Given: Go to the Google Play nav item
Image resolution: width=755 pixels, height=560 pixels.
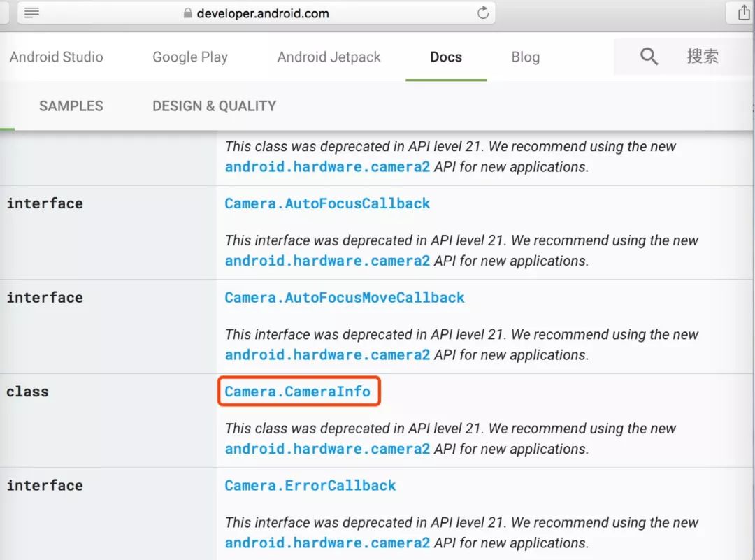Looking at the screenshot, I should (x=190, y=57).
